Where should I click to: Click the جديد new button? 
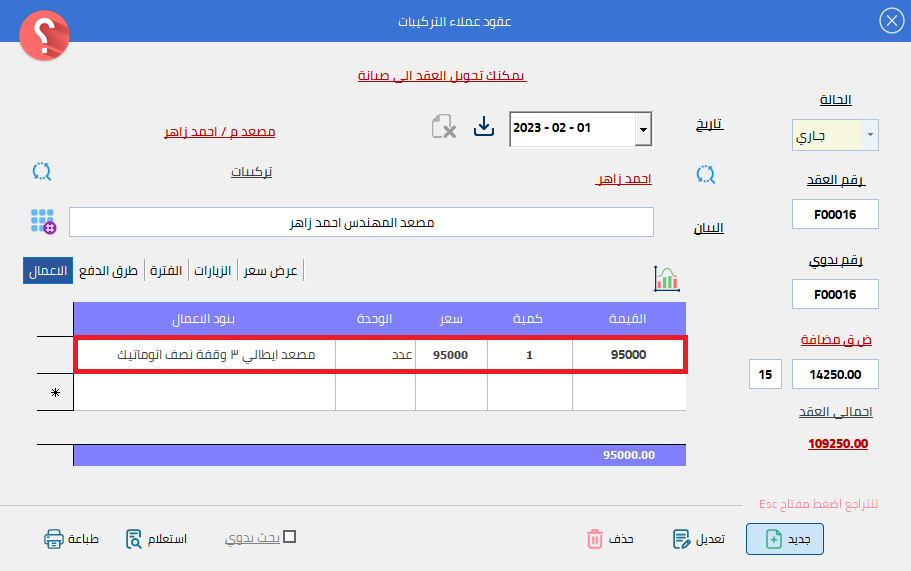coord(785,539)
